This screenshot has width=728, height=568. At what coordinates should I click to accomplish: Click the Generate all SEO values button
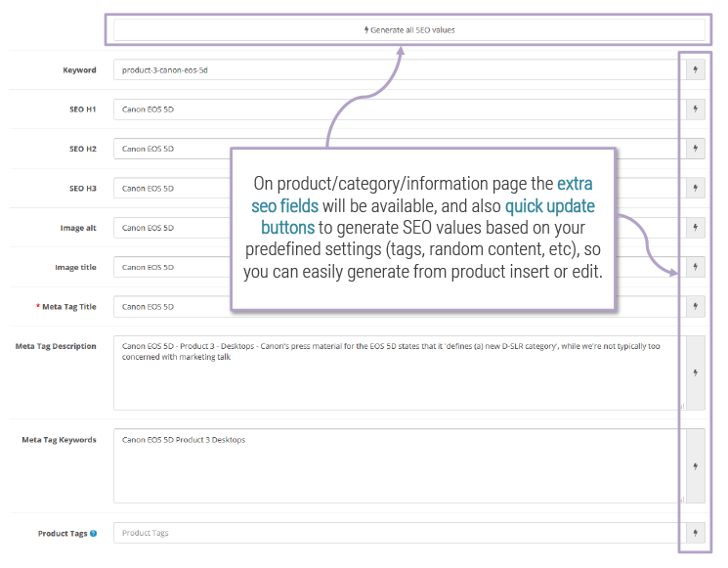408,30
